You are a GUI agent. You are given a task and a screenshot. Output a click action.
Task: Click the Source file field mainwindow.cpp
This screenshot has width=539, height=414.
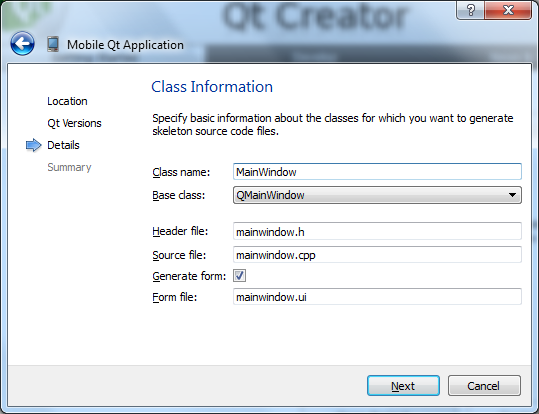pyautogui.click(x=377, y=255)
